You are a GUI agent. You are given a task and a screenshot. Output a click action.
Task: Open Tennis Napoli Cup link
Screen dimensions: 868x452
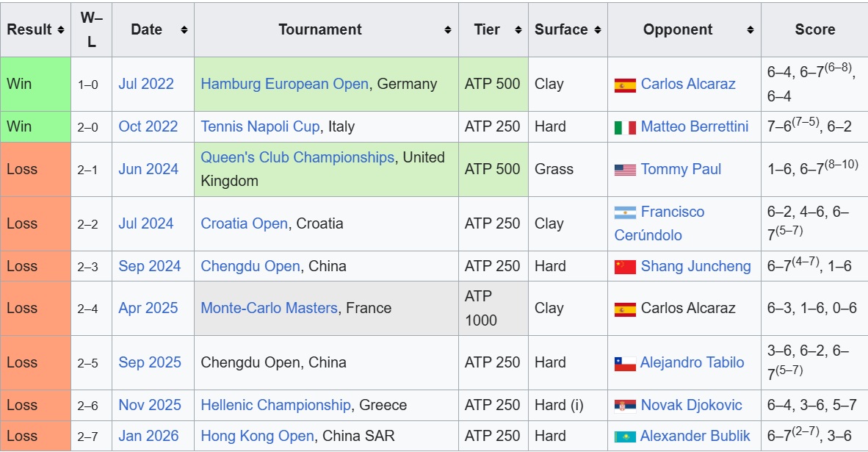pyautogui.click(x=260, y=127)
